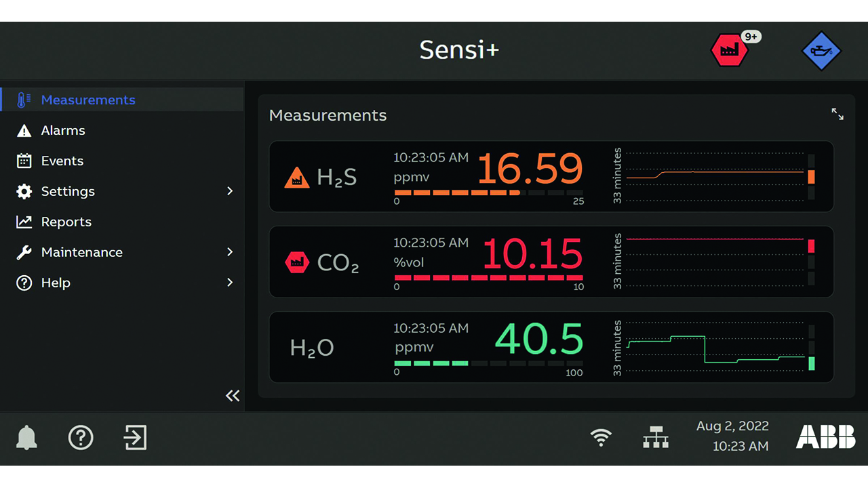Click the %vol unit on CO2 card
Screen dimensions: 868x488
[x=409, y=262]
